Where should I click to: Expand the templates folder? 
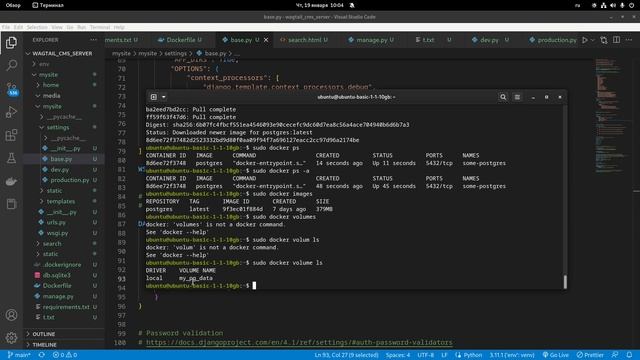[60, 201]
